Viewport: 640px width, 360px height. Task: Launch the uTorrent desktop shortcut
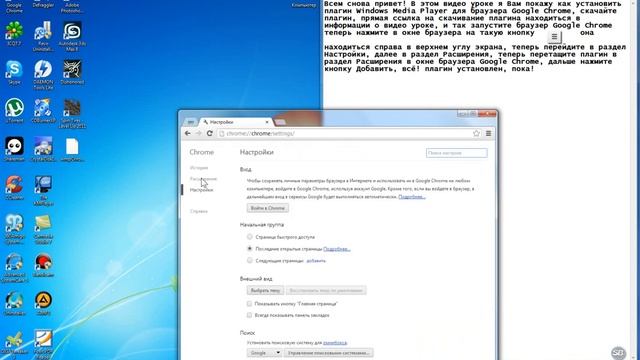click(x=14, y=110)
